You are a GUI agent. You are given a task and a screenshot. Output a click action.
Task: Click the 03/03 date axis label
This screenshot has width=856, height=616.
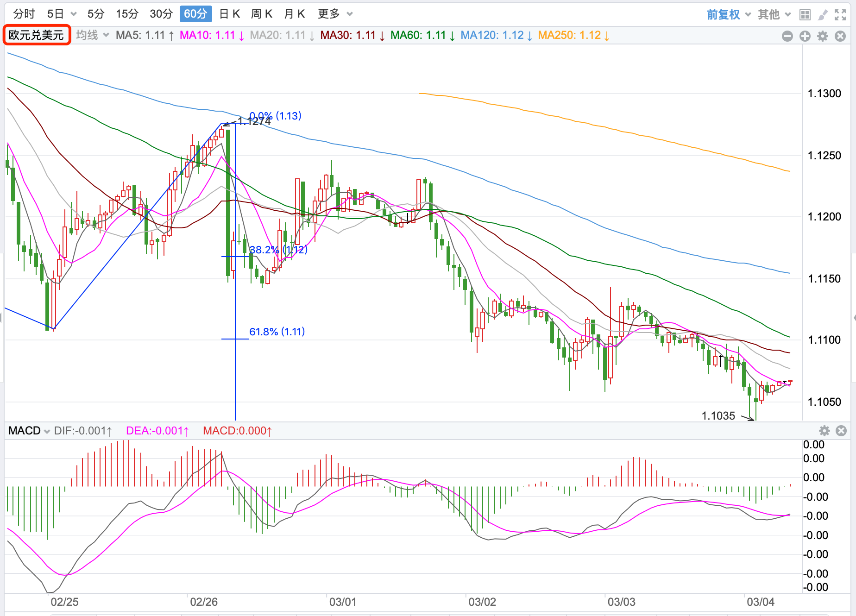pos(622,602)
